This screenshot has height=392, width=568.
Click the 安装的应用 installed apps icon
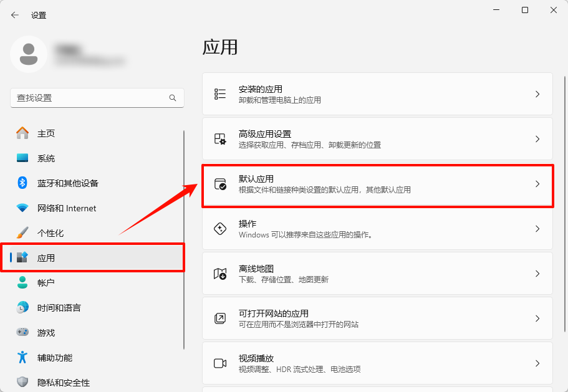[219, 93]
